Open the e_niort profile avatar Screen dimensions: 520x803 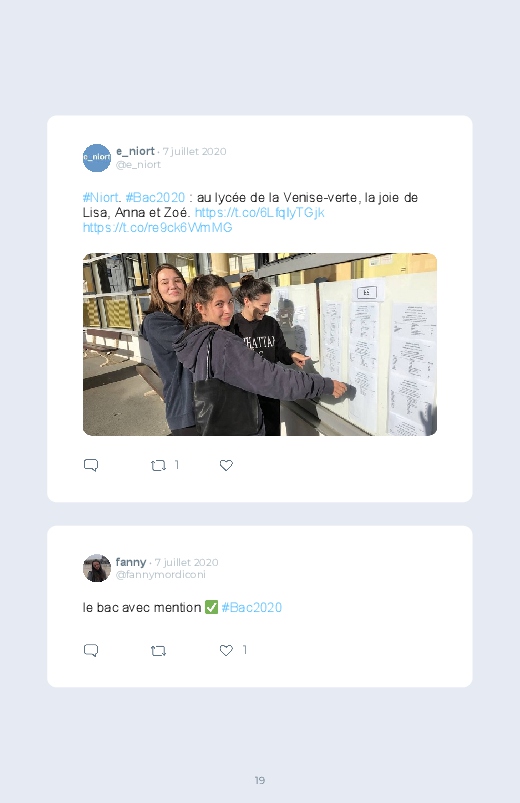[x=97, y=158]
